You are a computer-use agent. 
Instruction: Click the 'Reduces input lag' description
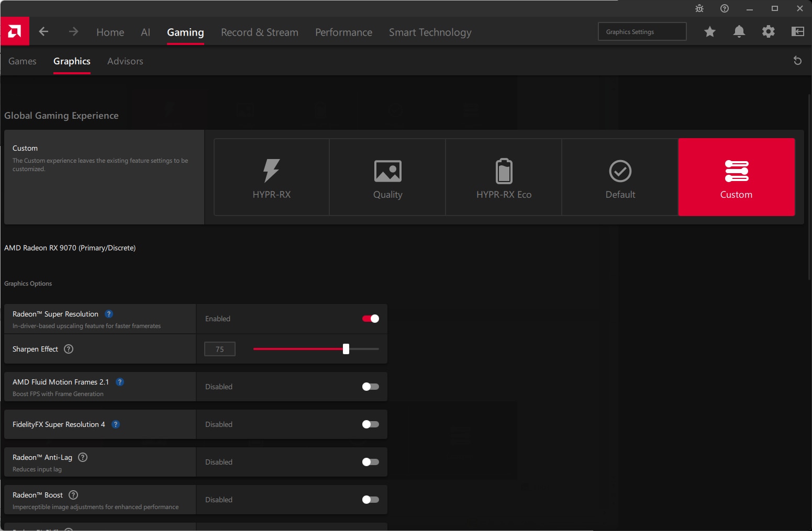click(37, 469)
